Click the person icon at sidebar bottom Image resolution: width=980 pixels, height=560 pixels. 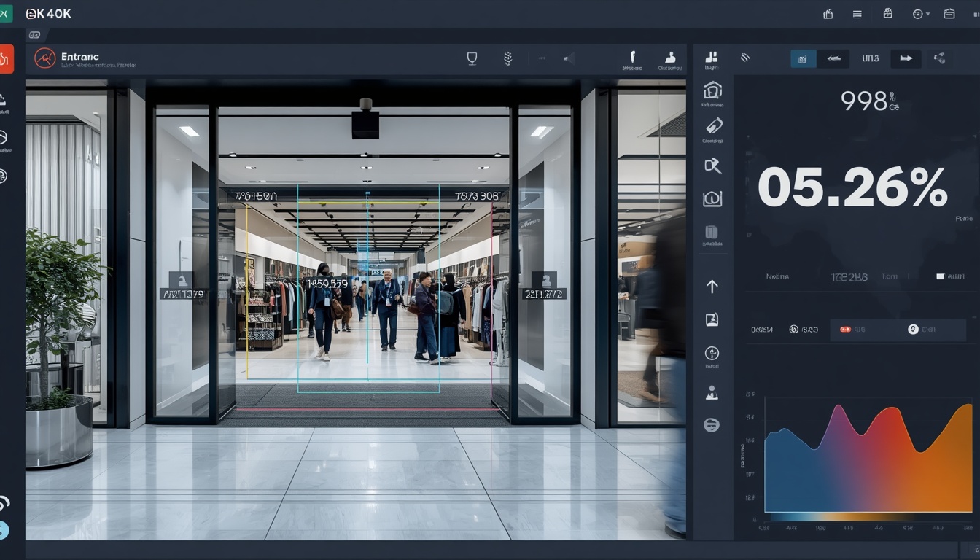click(712, 393)
